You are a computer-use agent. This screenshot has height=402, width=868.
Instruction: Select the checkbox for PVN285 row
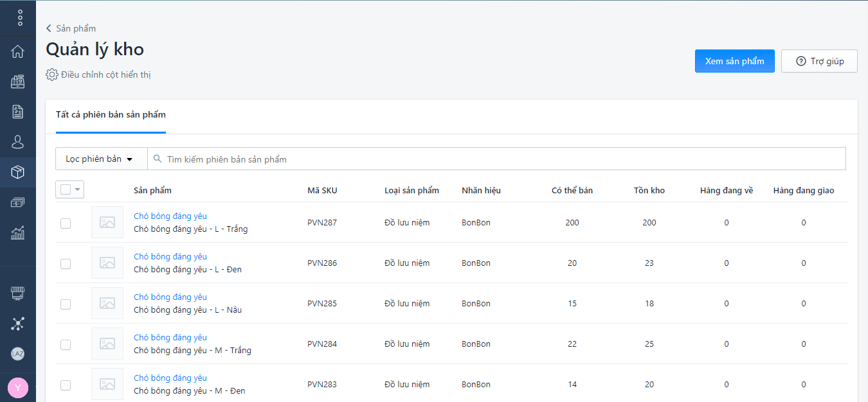66,304
